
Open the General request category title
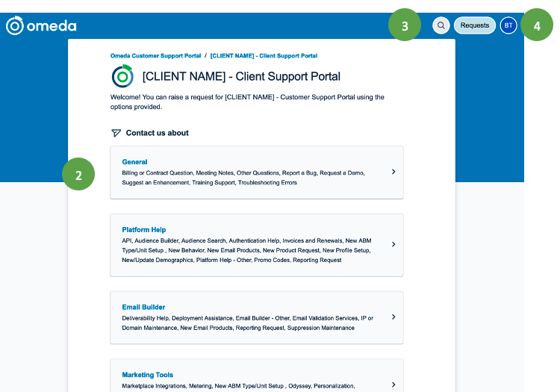[134, 162]
